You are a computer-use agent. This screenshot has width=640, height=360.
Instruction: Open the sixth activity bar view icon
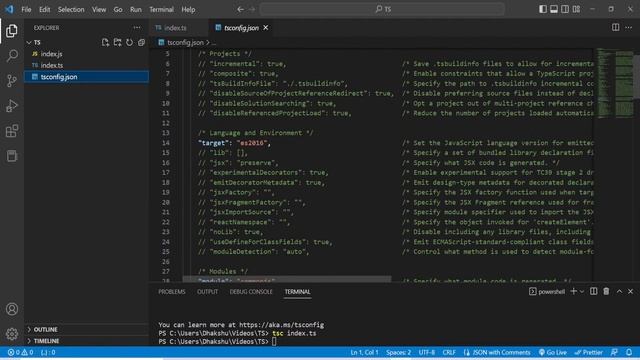[12, 156]
